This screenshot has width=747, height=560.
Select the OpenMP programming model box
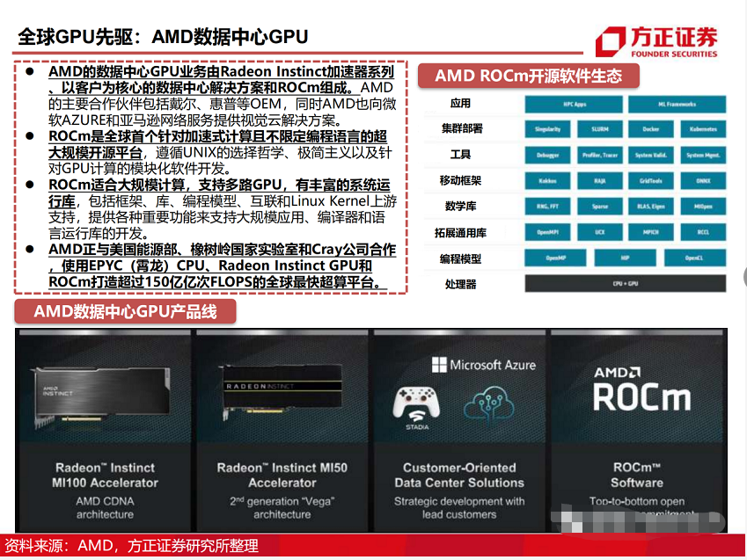[555, 258]
